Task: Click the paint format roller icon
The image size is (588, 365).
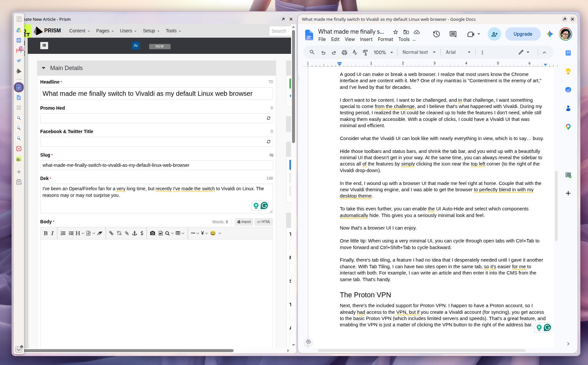Action: click(x=366, y=53)
